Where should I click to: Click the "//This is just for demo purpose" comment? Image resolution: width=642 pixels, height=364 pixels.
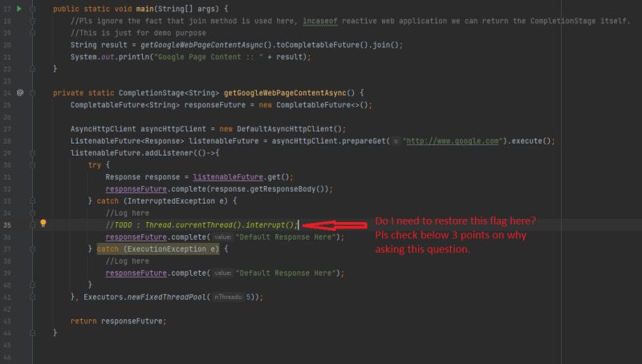[138, 33]
